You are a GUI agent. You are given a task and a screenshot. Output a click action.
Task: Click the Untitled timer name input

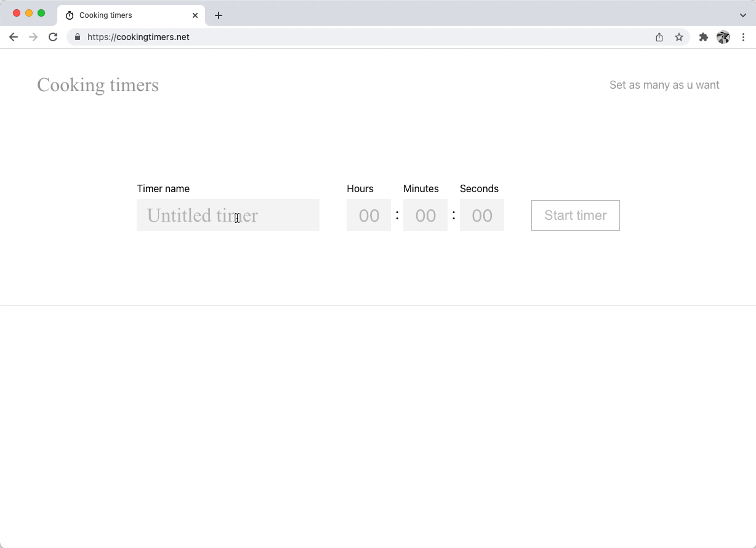pos(228,216)
